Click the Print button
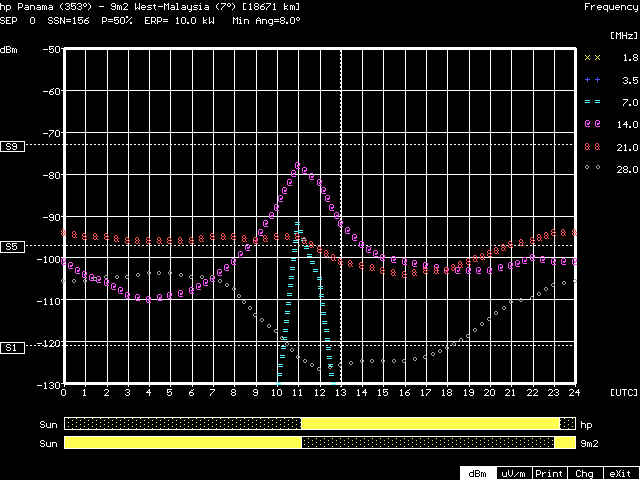Viewport: 640px width, 480px height. coord(549,473)
